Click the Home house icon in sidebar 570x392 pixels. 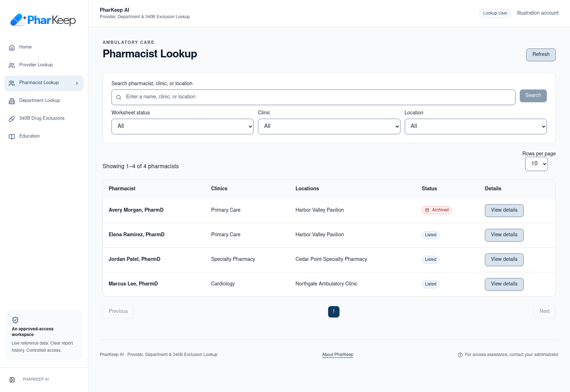pos(12,47)
